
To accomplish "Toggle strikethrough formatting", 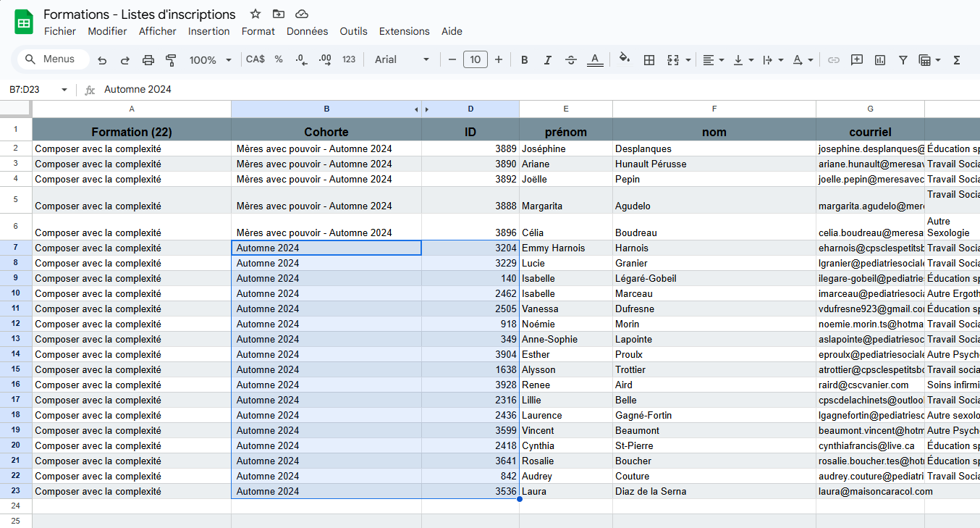I will [x=571, y=60].
